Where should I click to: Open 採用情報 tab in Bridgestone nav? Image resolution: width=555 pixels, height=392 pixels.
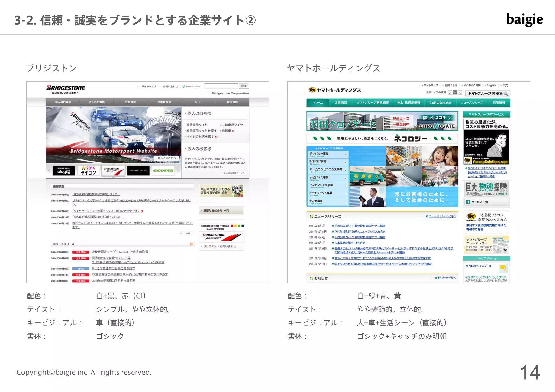click(x=232, y=102)
